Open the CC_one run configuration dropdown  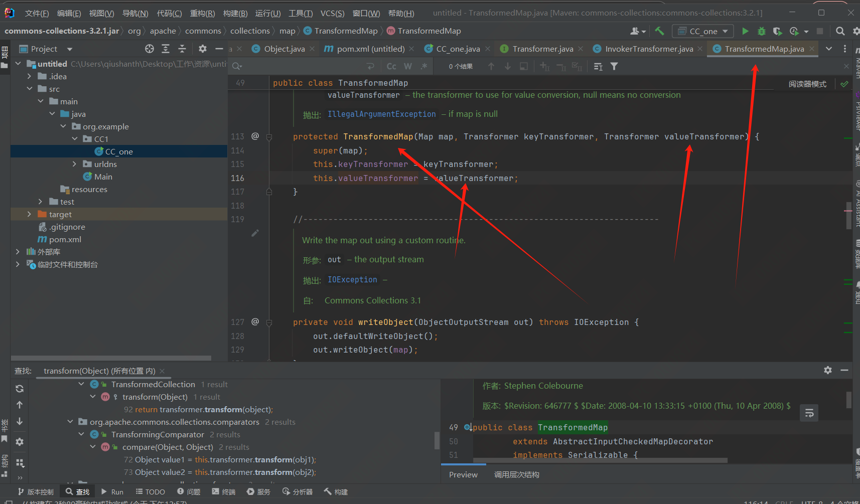tap(702, 31)
